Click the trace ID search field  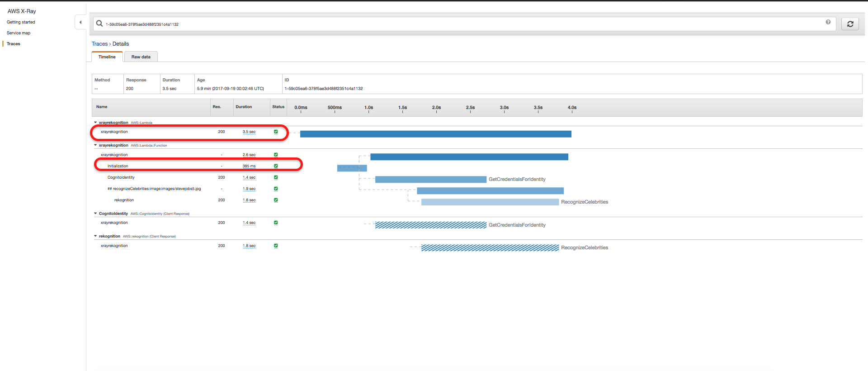(x=452, y=24)
